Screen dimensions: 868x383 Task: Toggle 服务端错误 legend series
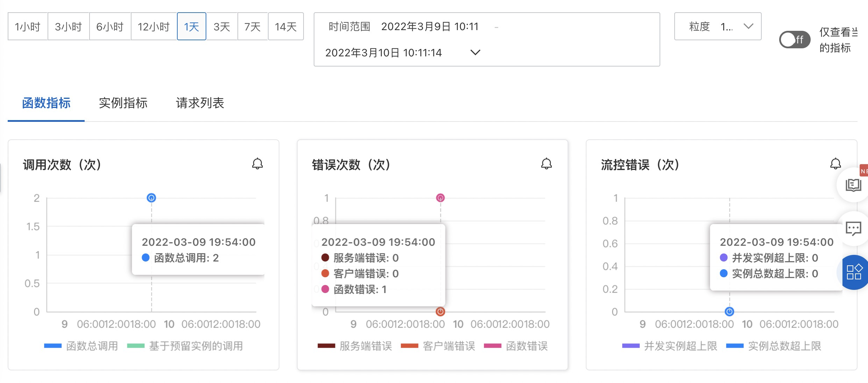coord(355,346)
